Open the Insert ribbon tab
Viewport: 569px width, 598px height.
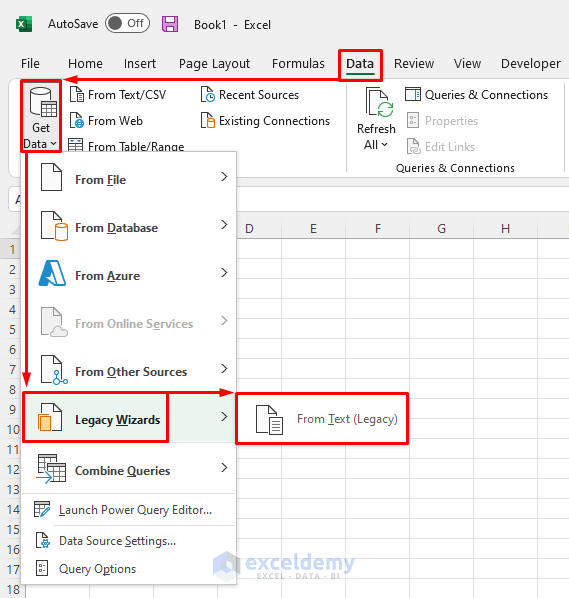pyautogui.click(x=140, y=63)
